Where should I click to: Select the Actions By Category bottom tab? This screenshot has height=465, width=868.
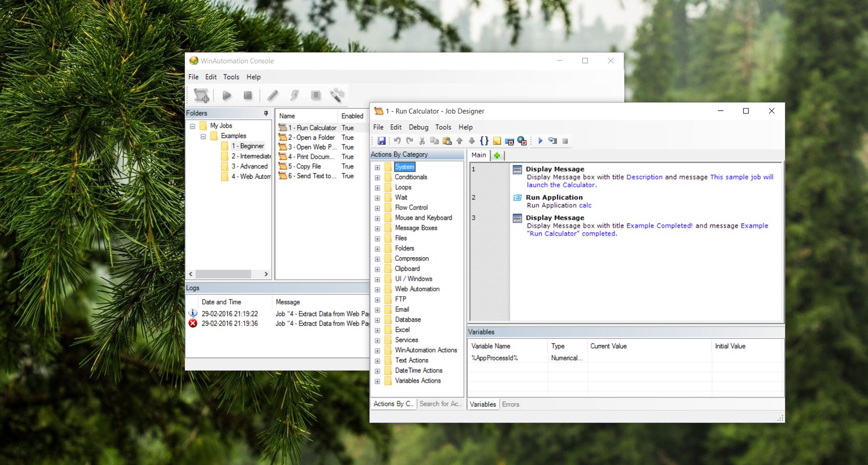click(394, 404)
